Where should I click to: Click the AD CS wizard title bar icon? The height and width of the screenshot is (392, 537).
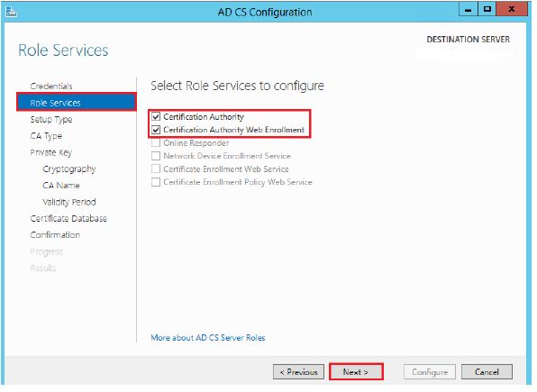pyautogui.click(x=11, y=12)
